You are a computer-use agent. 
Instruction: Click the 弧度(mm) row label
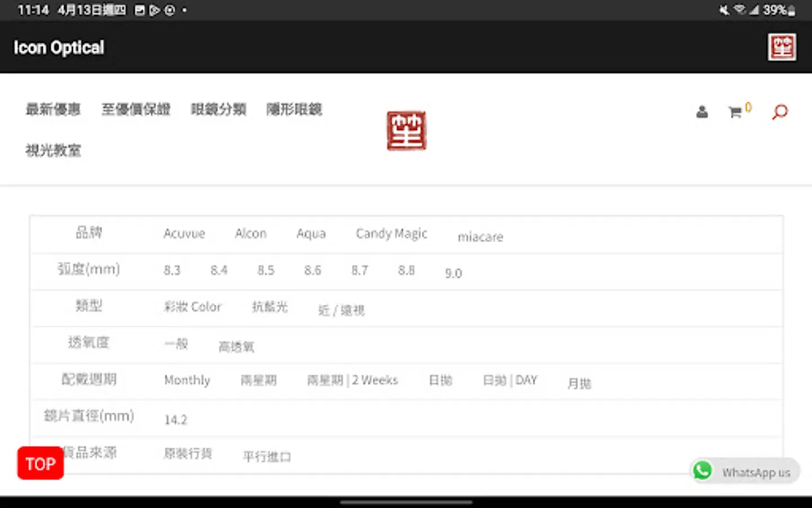tap(89, 269)
